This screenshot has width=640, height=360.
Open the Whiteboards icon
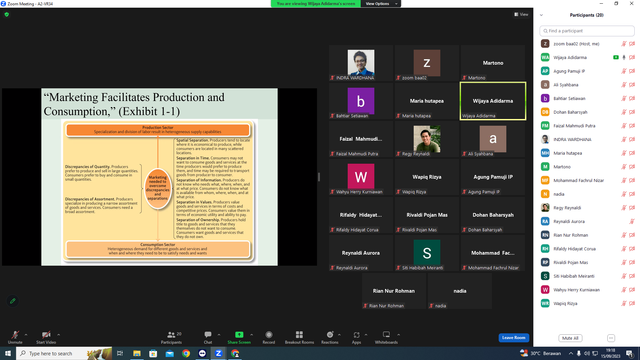click(386, 335)
